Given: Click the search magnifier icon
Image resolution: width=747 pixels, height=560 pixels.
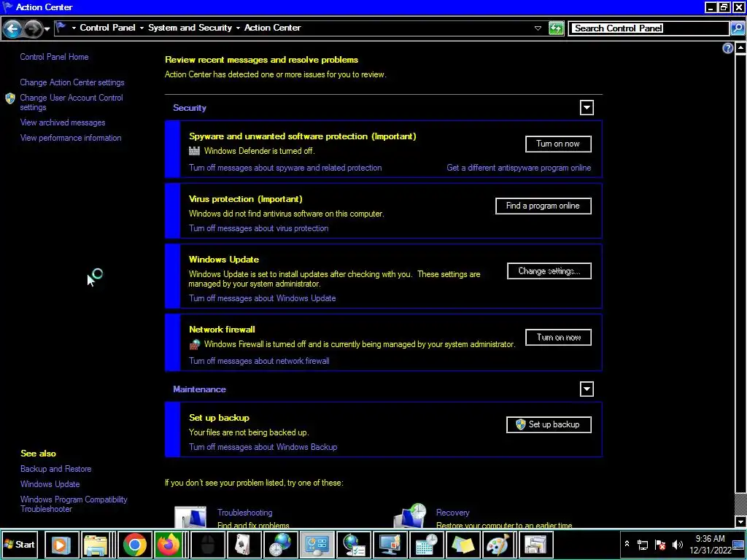Looking at the screenshot, I should pyautogui.click(x=737, y=28).
